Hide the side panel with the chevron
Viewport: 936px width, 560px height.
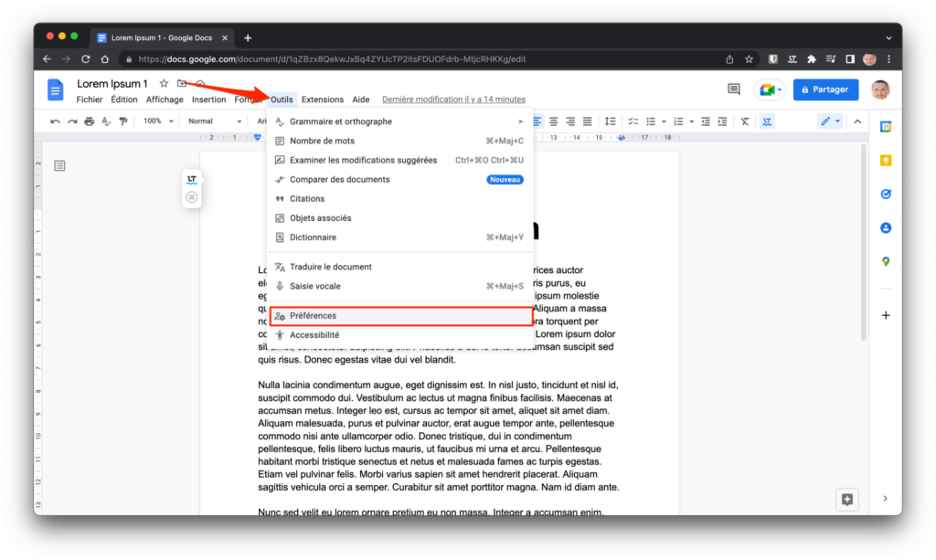[x=885, y=499]
